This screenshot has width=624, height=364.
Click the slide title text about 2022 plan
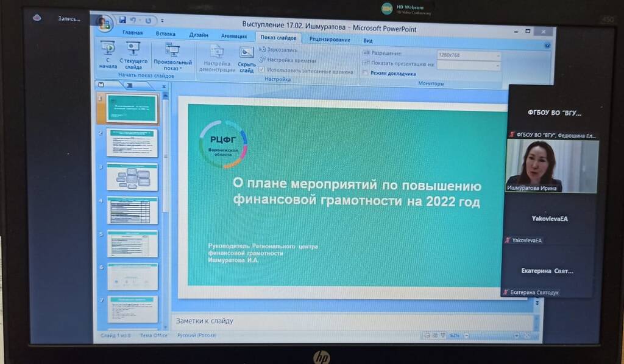pyautogui.click(x=357, y=193)
